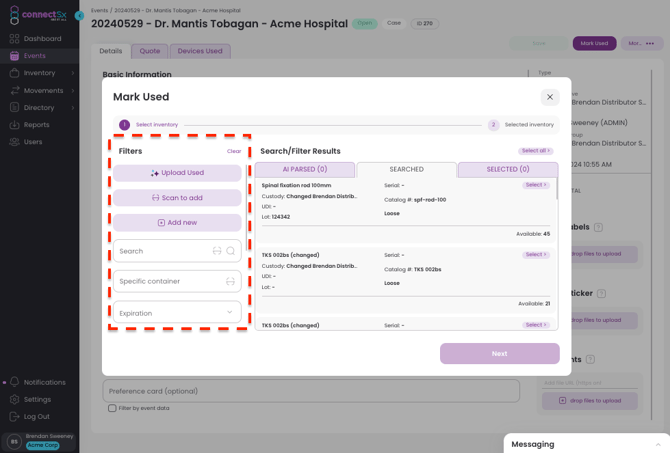The image size is (670, 453).
Task: Click the Settings gear icon
Action: point(14,399)
